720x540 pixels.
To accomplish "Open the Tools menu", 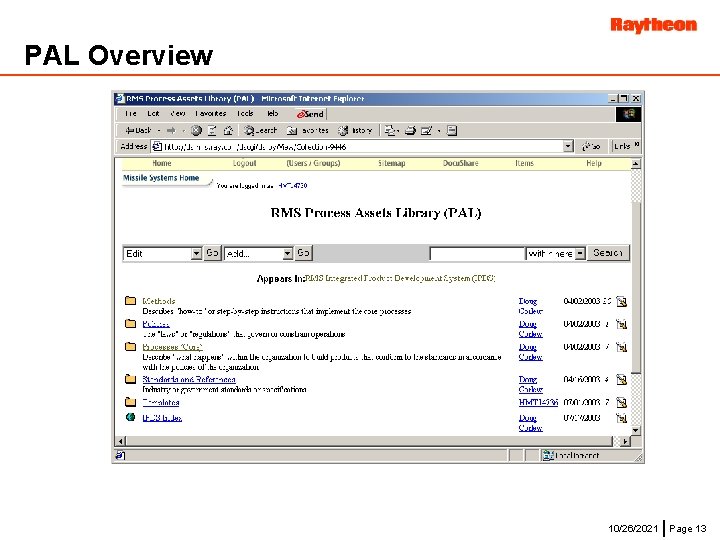I will pos(245,113).
